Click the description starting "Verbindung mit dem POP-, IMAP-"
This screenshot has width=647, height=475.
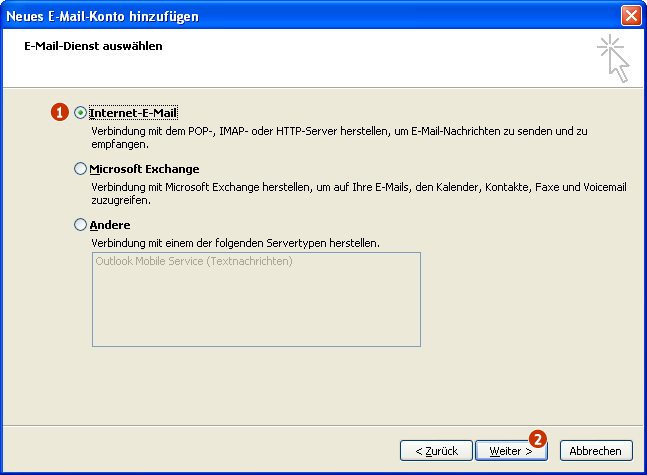pos(339,137)
